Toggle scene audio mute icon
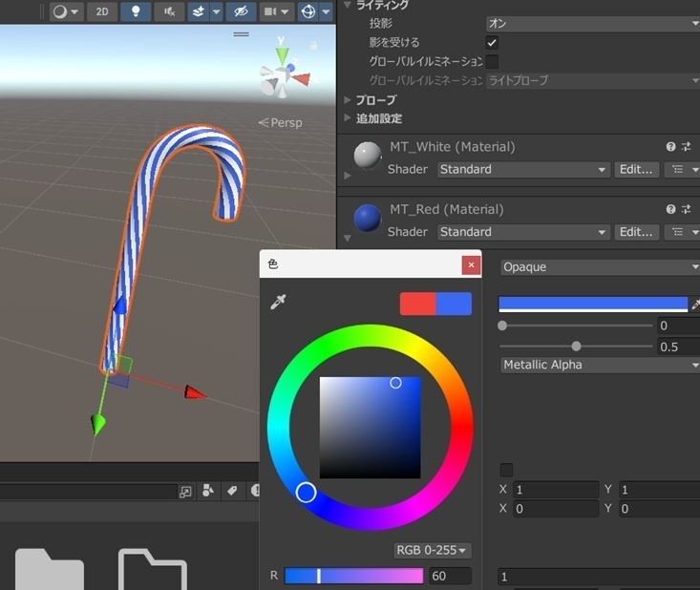Image resolution: width=700 pixels, height=590 pixels. pos(169,11)
